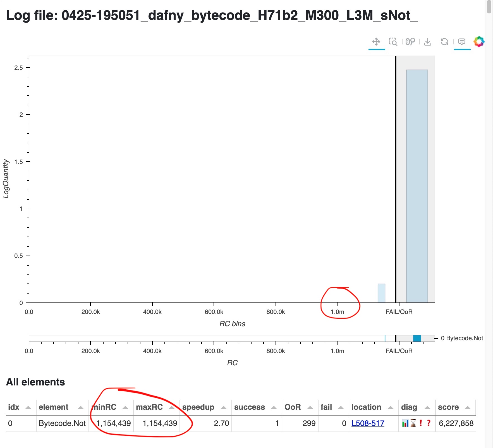Activate the Pan tool in plot toolbar
Viewport: 493px width, 448px height.
pos(376,42)
